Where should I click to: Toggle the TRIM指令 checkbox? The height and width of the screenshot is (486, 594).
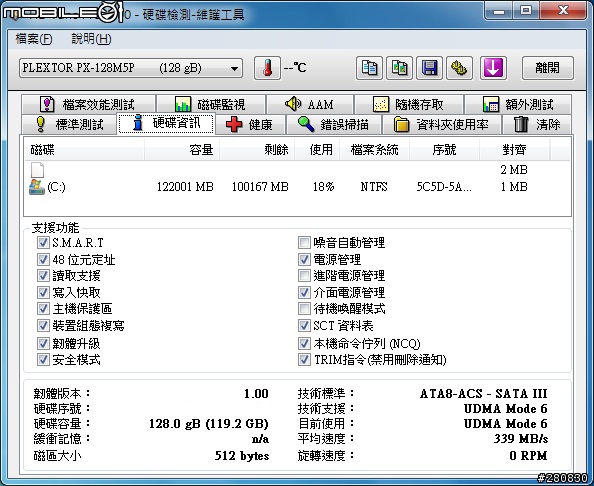tap(304, 359)
